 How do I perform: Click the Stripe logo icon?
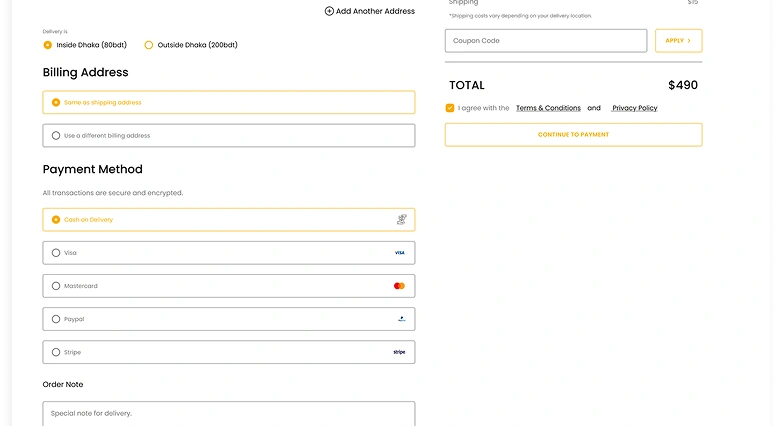pyautogui.click(x=399, y=352)
